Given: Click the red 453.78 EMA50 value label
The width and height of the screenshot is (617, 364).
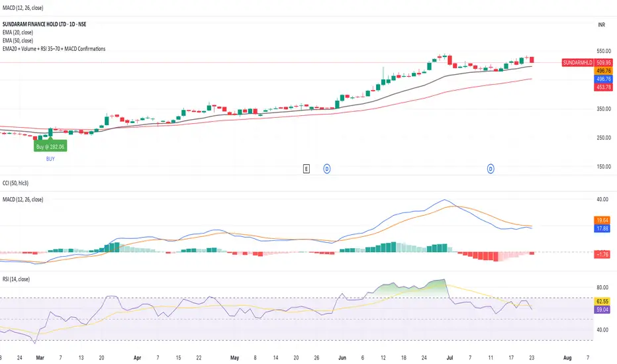Looking at the screenshot, I should point(603,87).
